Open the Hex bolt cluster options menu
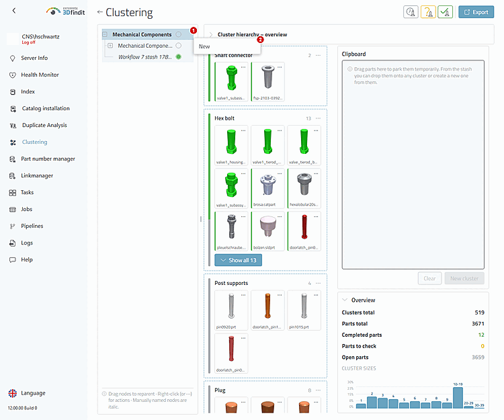 point(318,118)
